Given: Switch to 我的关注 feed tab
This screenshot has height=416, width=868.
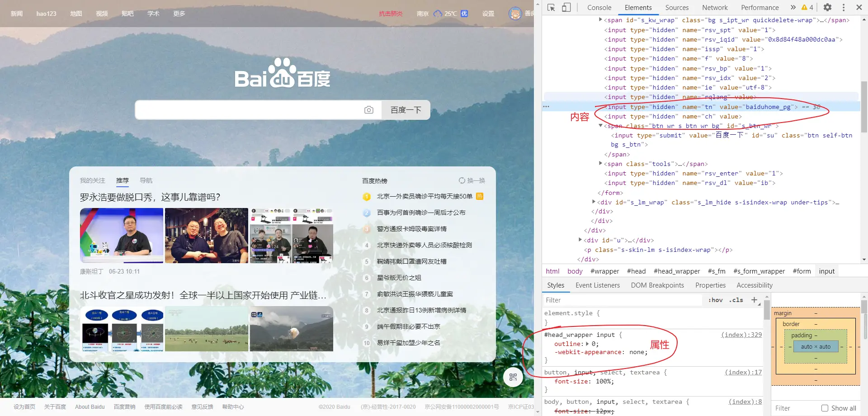Looking at the screenshot, I should (x=92, y=180).
